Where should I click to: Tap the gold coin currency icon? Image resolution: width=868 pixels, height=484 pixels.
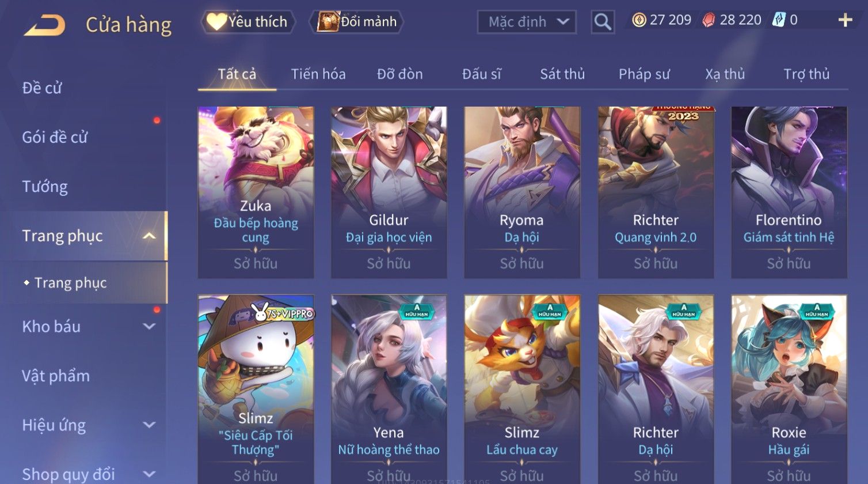click(639, 20)
